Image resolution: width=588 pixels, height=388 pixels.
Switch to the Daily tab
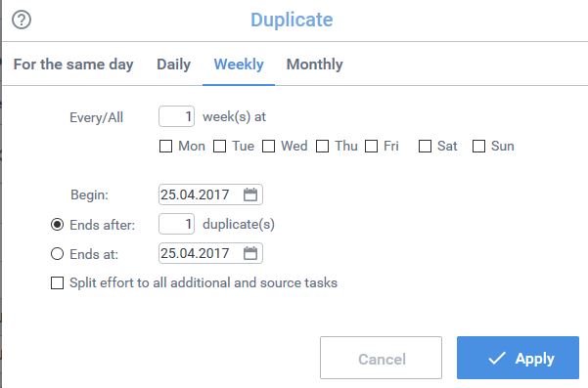pyautogui.click(x=173, y=65)
